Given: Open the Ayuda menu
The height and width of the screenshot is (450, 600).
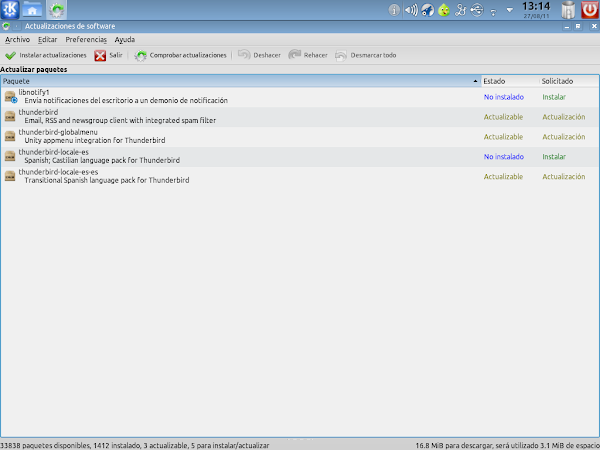Looking at the screenshot, I should point(125,39).
